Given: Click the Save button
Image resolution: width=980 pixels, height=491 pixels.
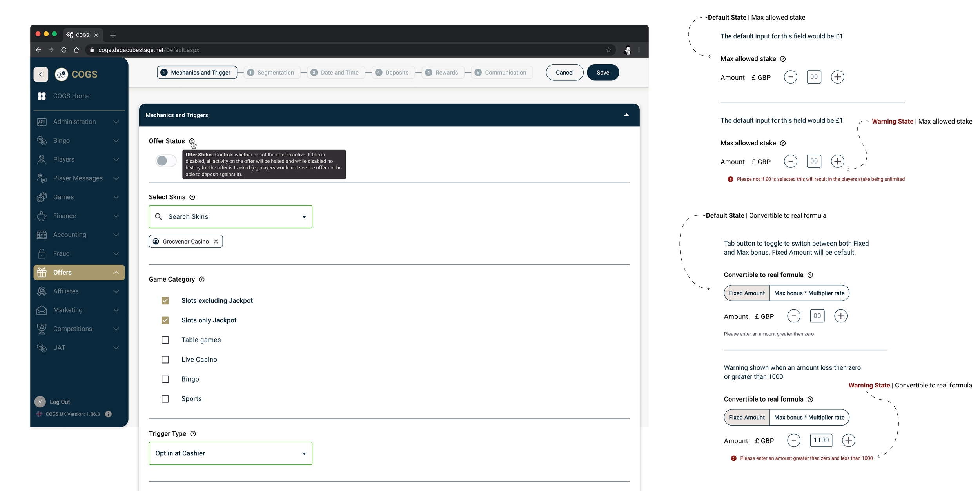Looking at the screenshot, I should point(603,73).
